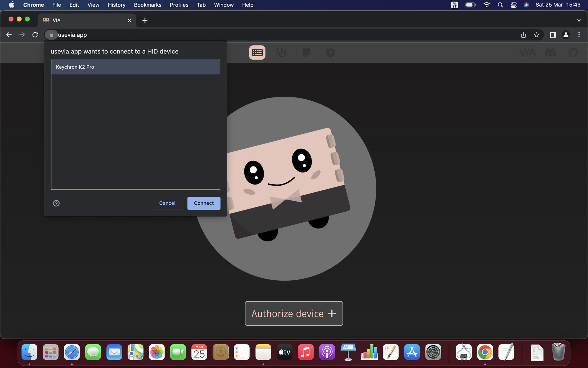This screenshot has height=368, width=588.
Task: Bookmark page with star icon
Action: [x=536, y=35]
